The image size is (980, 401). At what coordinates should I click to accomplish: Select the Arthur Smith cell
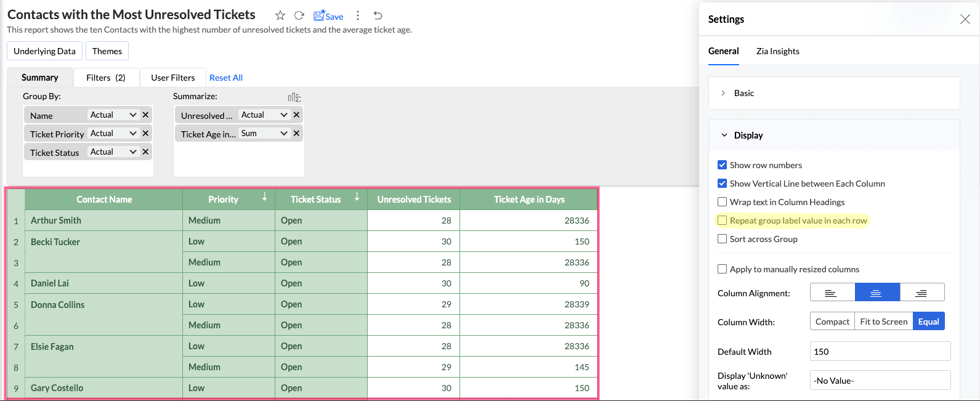click(x=104, y=221)
